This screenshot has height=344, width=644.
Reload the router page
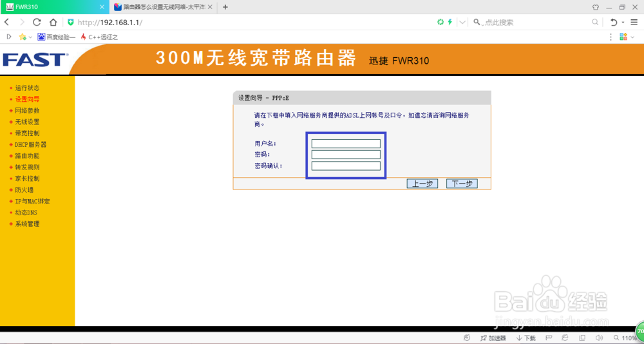37,22
